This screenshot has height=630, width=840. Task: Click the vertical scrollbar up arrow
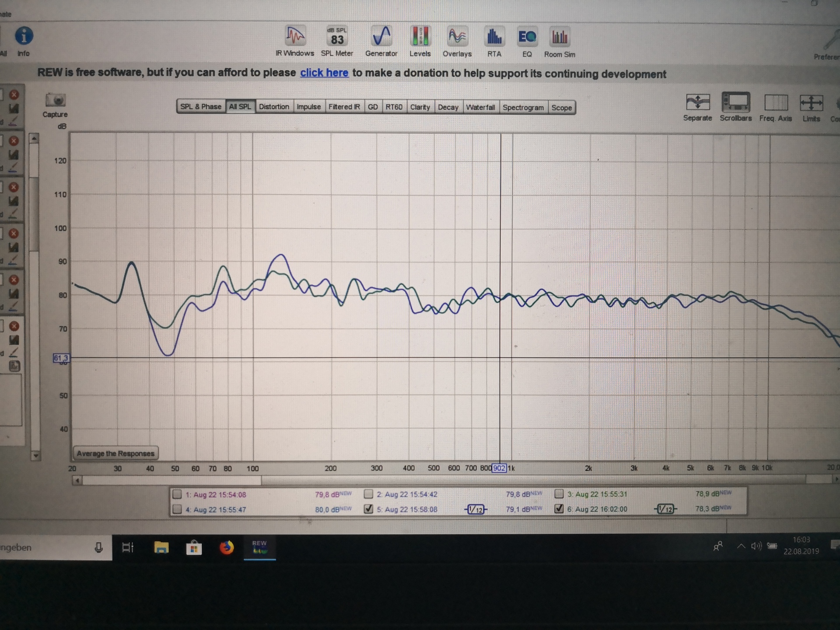[x=34, y=139]
